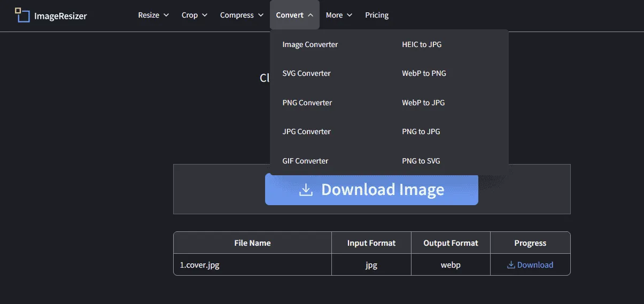The width and height of the screenshot is (644, 304).
Task: Open the More dropdown menu
Action: coord(339,15)
